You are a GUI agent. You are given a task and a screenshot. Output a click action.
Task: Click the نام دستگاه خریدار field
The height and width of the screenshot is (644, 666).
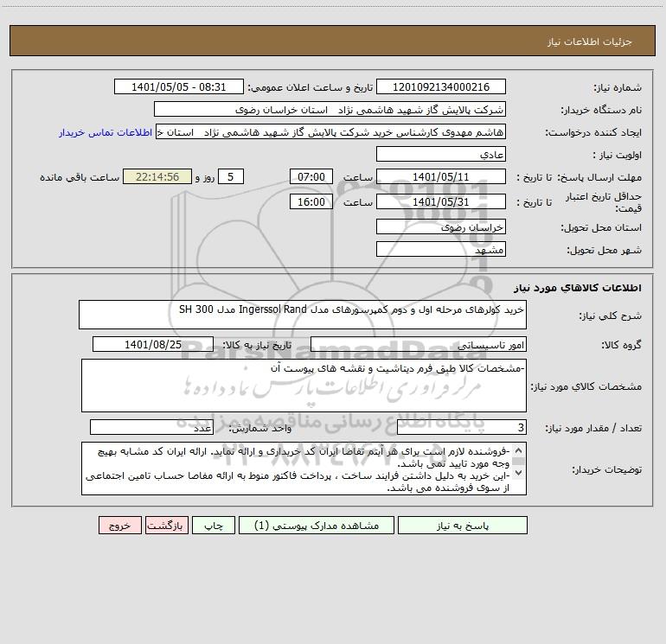(330, 109)
